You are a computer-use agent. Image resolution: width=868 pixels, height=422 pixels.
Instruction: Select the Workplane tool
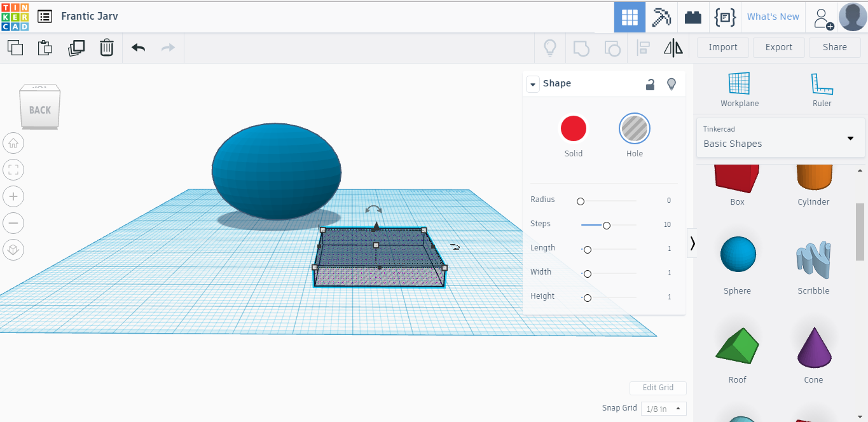coord(739,90)
